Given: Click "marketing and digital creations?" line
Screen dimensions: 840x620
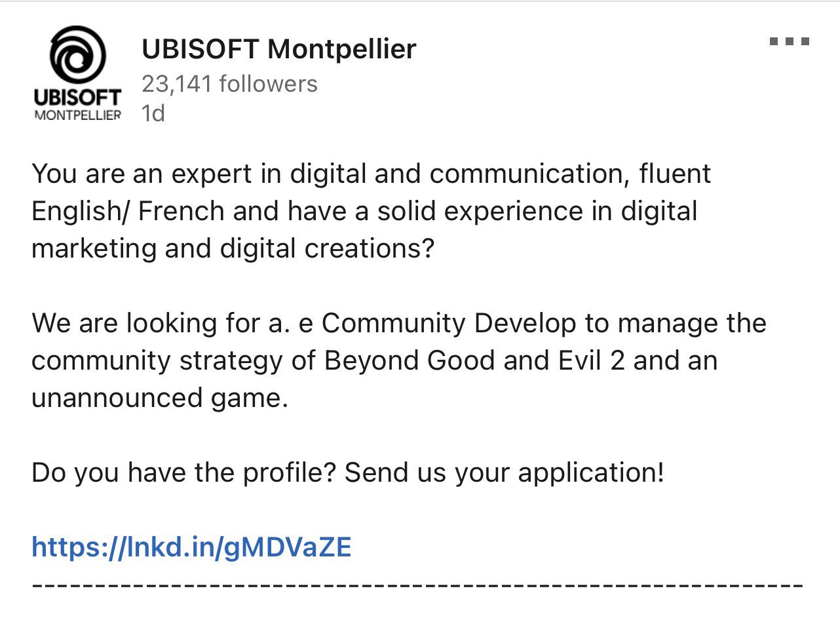Looking at the screenshot, I should (x=233, y=248).
